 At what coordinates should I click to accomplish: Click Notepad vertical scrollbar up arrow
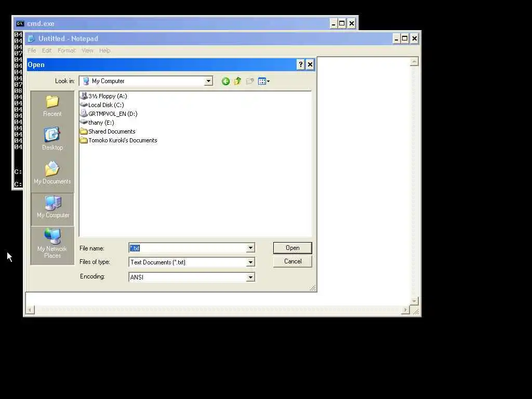tap(414, 61)
